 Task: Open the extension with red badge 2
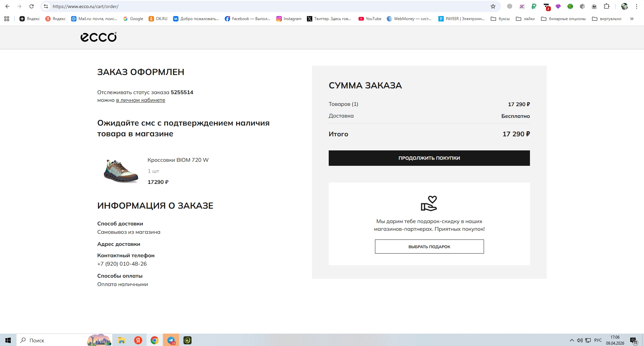547,7
